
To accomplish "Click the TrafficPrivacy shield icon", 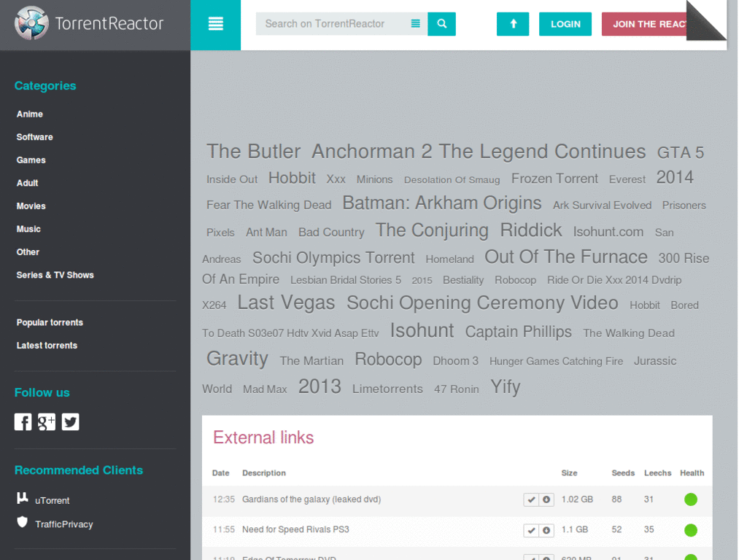I will click(23, 522).
